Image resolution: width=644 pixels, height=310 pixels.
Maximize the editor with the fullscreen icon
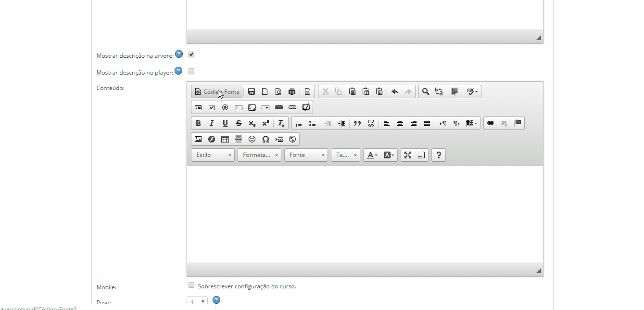click(x=408, y=155)
